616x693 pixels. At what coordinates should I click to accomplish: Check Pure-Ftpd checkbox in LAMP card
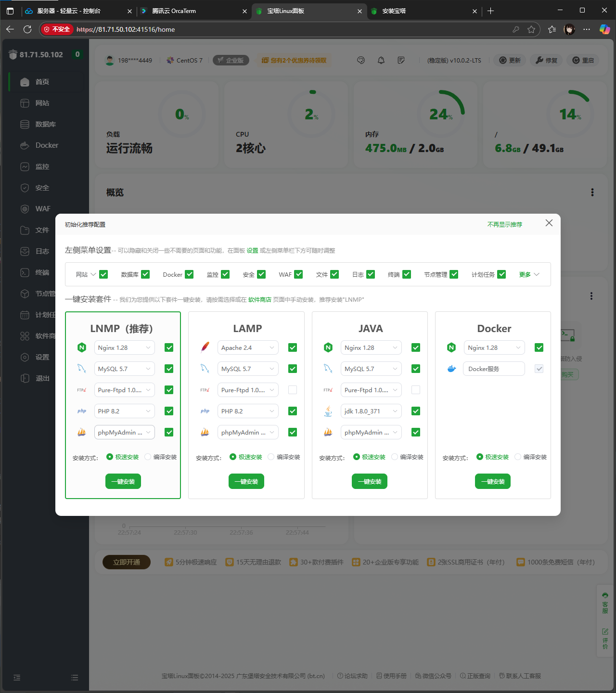[293, 390]
